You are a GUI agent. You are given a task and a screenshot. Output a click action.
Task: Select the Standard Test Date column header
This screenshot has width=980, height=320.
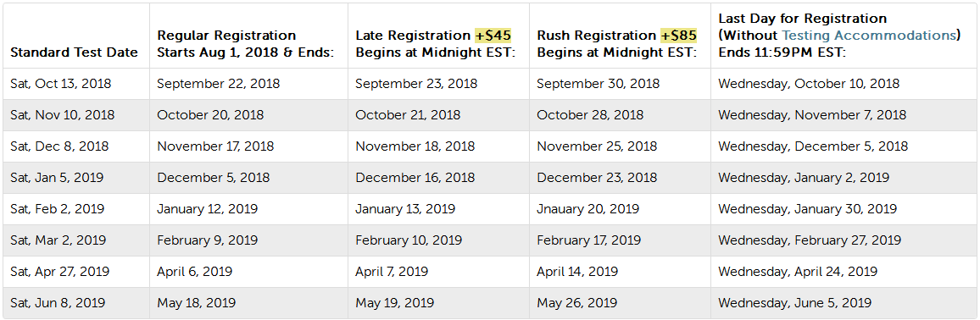[74, 53]
